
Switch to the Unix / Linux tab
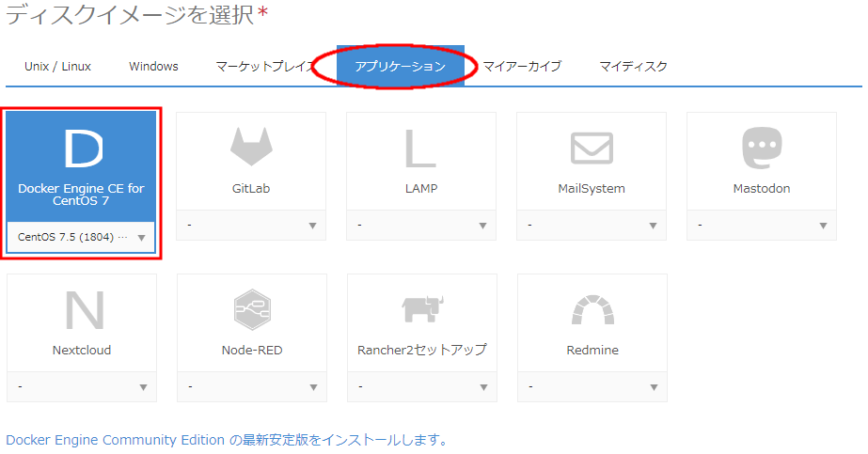point(57,67)
